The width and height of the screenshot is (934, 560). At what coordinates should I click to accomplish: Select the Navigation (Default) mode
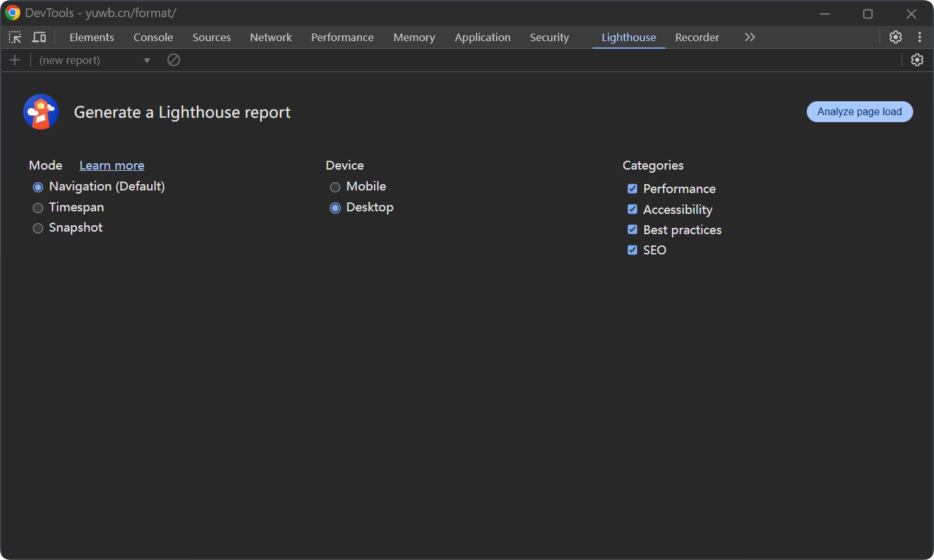pyautogui.click(x=38, y=187)
